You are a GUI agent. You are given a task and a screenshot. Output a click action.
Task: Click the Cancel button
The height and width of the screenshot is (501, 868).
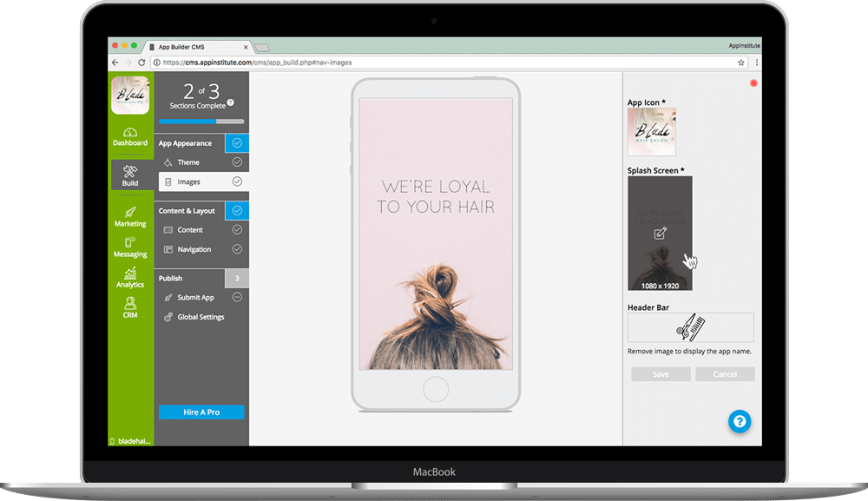coord(725,374)
